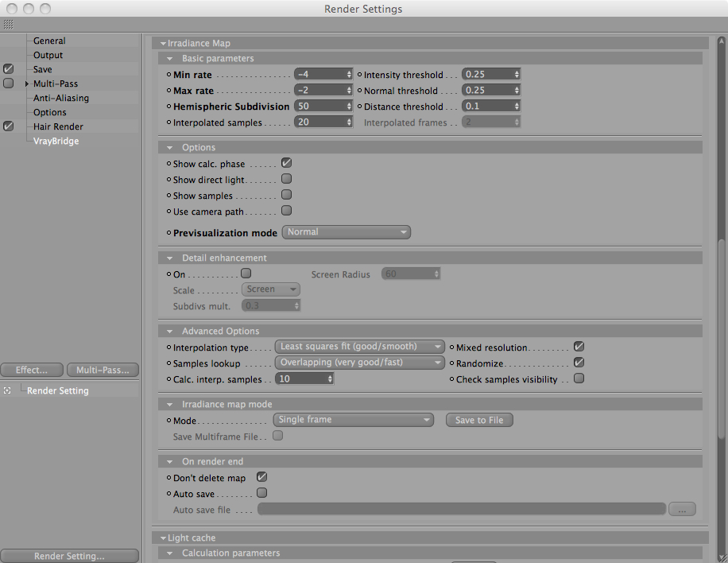Click the Intensity threshold stepper arrows
Screen dimensions: 728x563
(517, 74)
